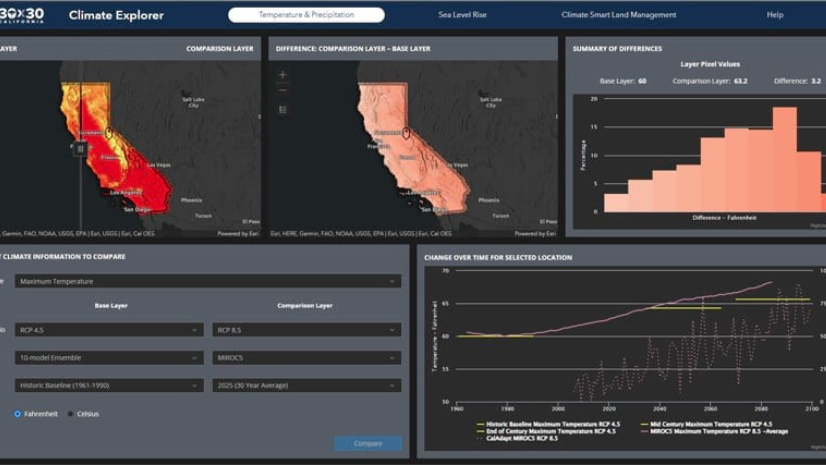Zoom out on the difference map

(x=283, y=90)
